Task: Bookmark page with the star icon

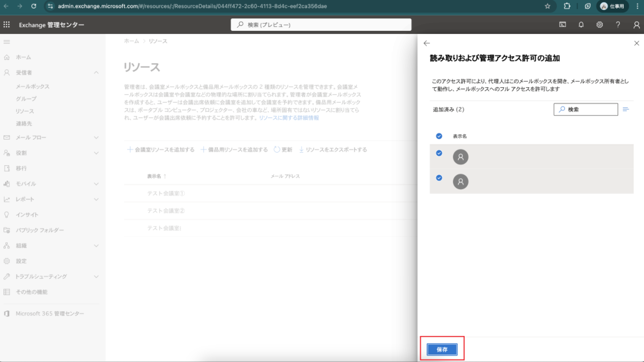Action: click(x=547, y=6)
